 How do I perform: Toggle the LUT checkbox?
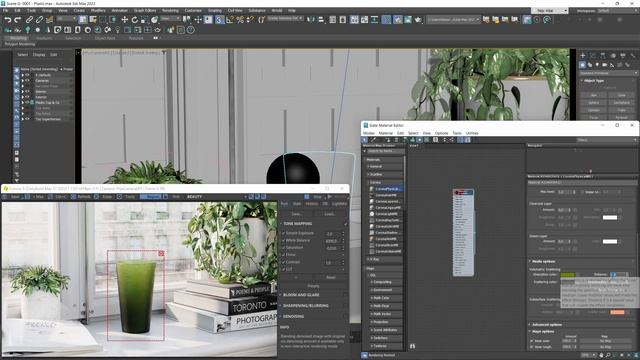[x=284, y=269]
